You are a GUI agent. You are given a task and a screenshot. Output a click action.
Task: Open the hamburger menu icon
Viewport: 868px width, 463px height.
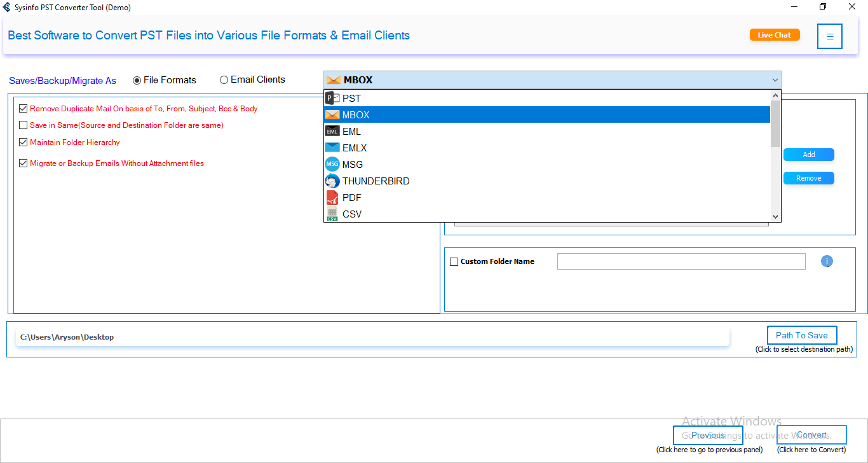tap(830, 36)
